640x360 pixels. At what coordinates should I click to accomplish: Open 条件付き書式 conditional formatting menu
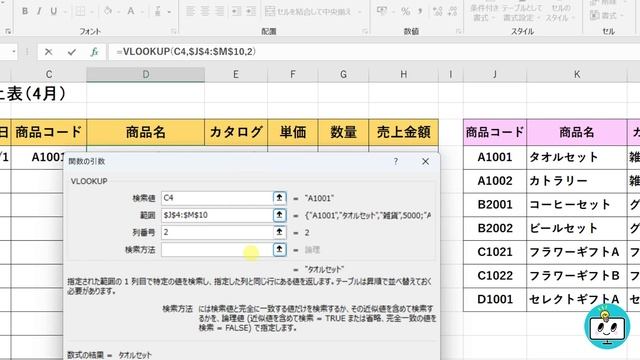[x=484, y=12]
